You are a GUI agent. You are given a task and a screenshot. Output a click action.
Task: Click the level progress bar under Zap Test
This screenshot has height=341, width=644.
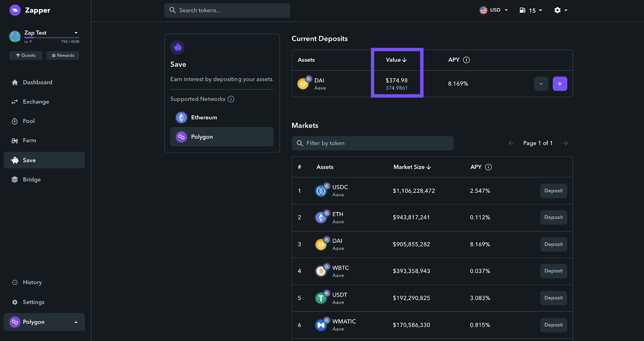52,37
